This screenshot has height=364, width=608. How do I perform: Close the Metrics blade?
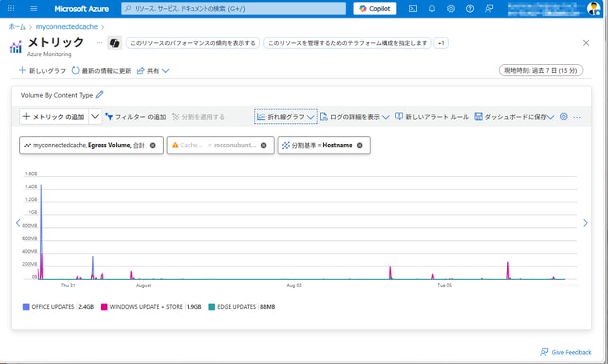pyautogui.click(x=586, y=42)
